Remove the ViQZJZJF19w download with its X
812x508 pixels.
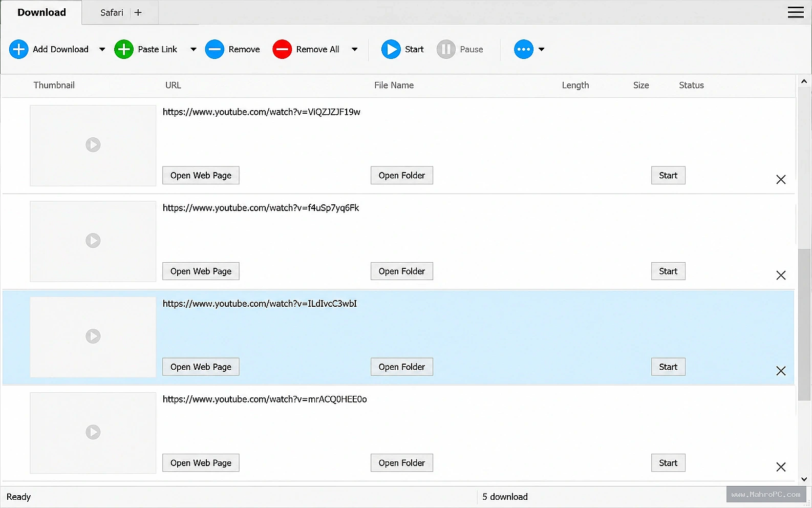coord(781,179)
